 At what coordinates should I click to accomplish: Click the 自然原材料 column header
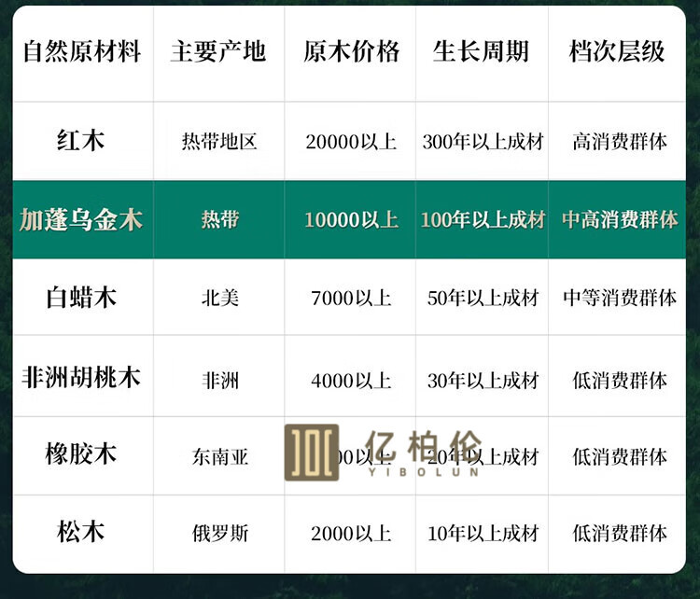click(82, 51)
